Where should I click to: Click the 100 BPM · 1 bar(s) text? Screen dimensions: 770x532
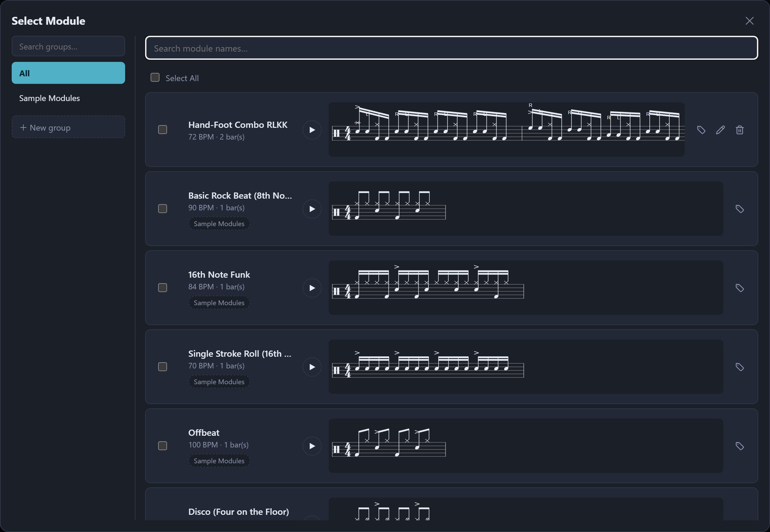(x=219, y=445)
